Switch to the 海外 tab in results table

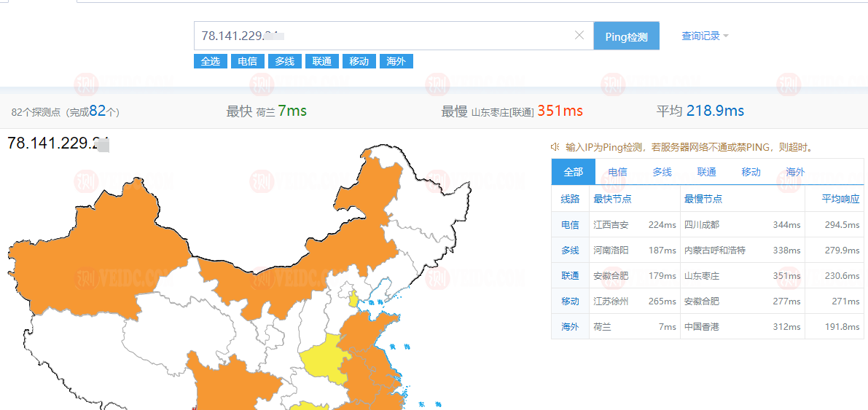pyautogui.click(x=795, y=172)
